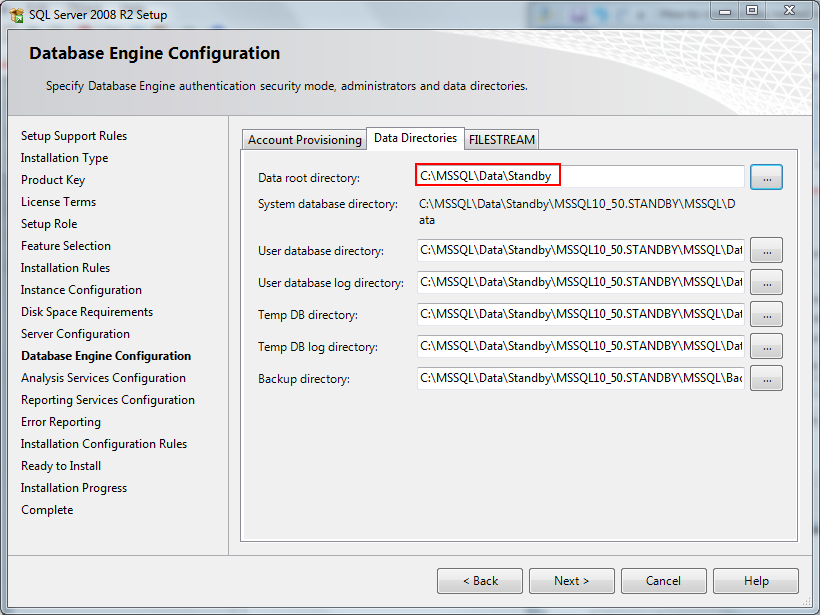Click the Reporting Services Configuration step
Image resolution: width=820 pixels, height=615 pixels.
[108, 400]
